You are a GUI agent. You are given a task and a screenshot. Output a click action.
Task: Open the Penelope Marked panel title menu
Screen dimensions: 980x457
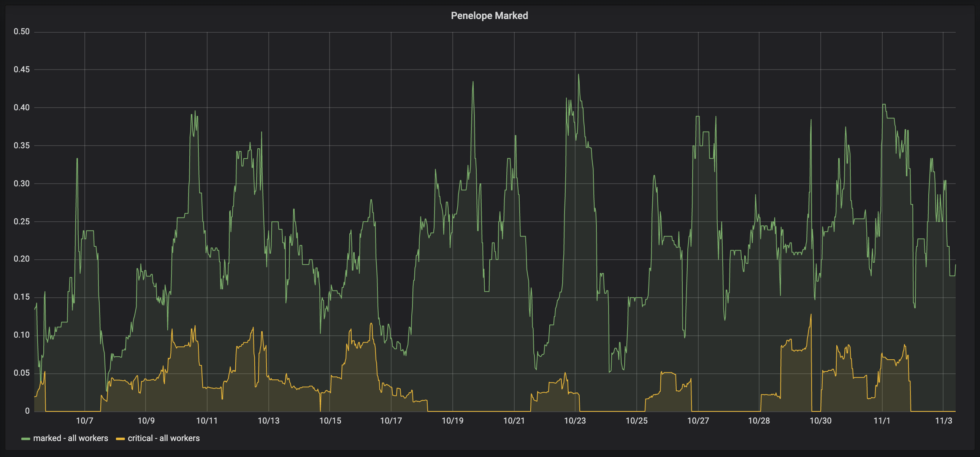(x=489, y=16)
